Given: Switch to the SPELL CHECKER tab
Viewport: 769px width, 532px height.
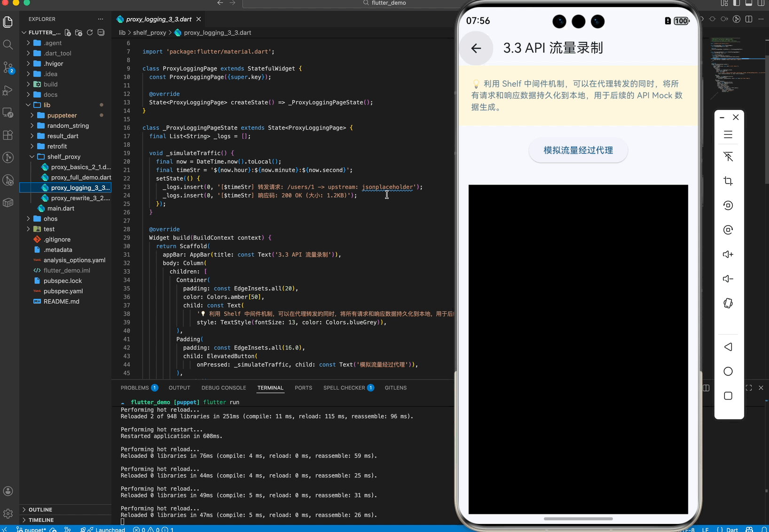Looking at the screenshot, I should [x=348, y=388].
